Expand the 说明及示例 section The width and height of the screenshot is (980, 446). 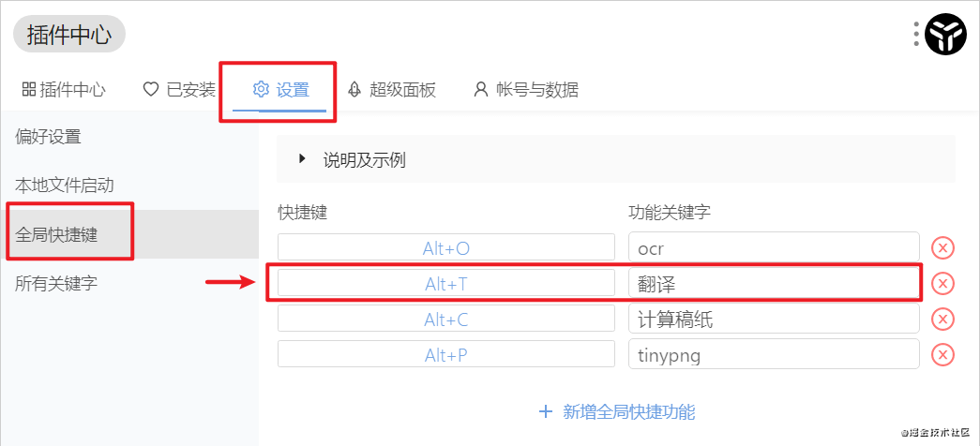tap(303, 159)
